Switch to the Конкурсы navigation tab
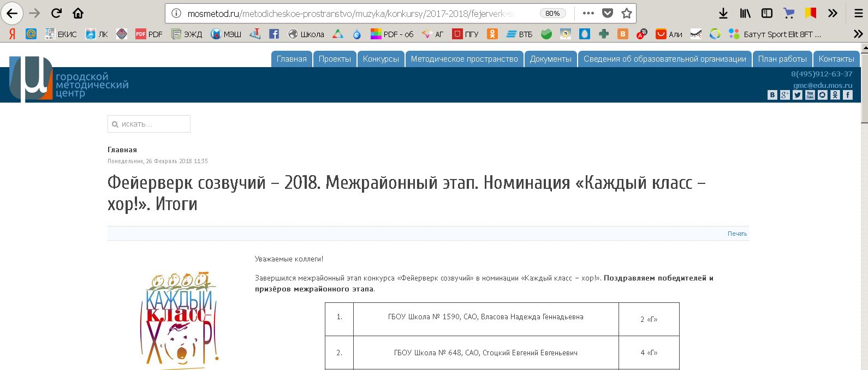The width and height of the screenshot is (868, 370). pos(381,59)
